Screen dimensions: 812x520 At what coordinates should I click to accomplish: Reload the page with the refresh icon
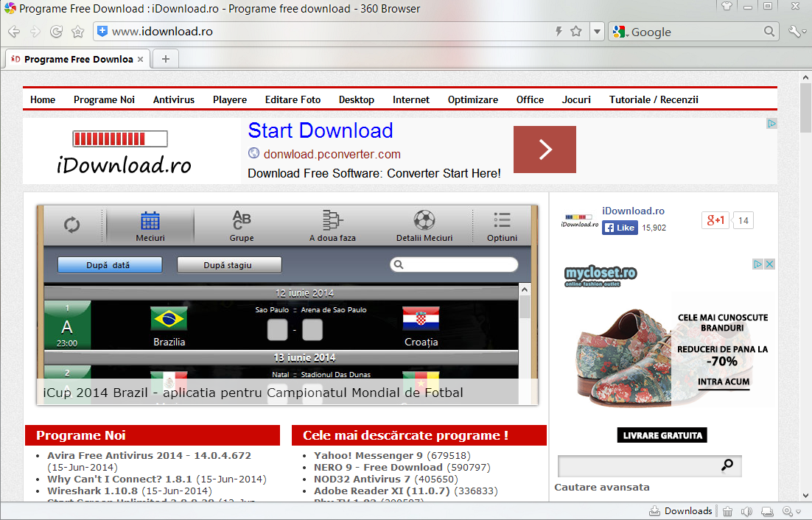coord(56,32)
